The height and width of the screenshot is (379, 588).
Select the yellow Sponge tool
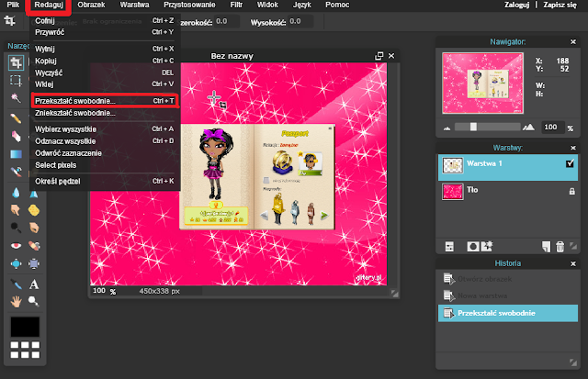[x=34, y=210]
